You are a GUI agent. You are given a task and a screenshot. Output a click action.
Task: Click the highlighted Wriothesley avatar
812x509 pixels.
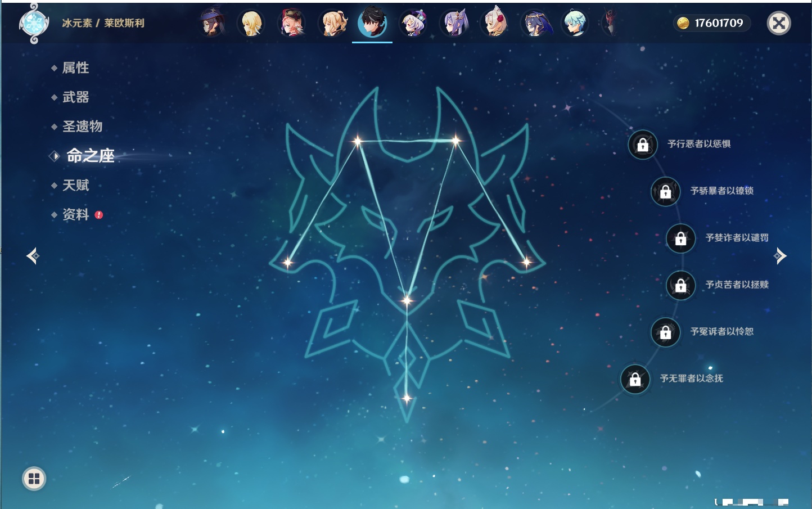click(372, 23)
